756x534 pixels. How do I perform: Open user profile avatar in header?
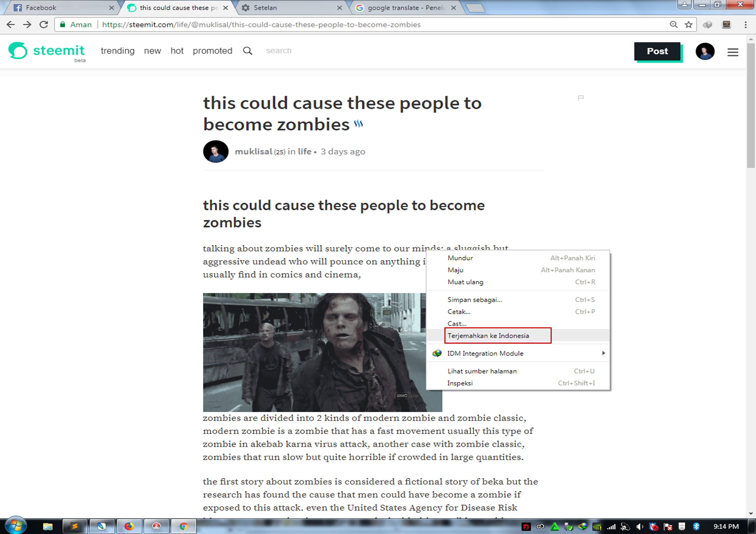pos(705,51)
